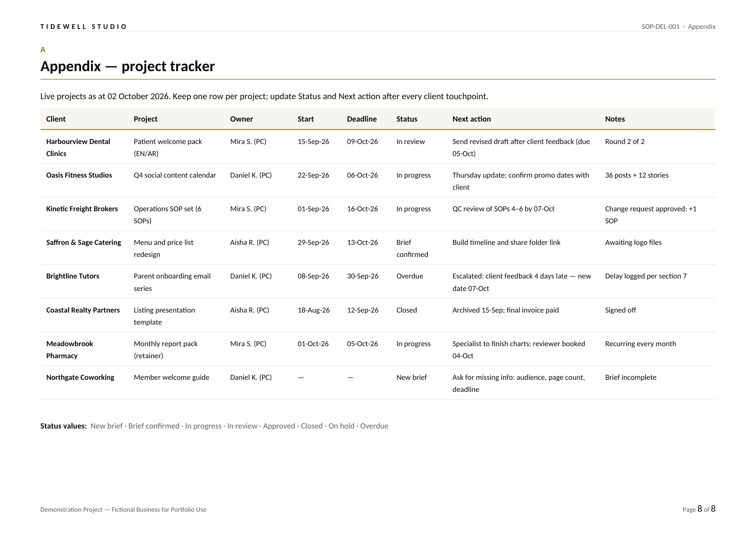Select the "Oasis Fitness Studios" client name
This screenshot has width=756, height=535.
pyautogui.click(x=79, y=175)
